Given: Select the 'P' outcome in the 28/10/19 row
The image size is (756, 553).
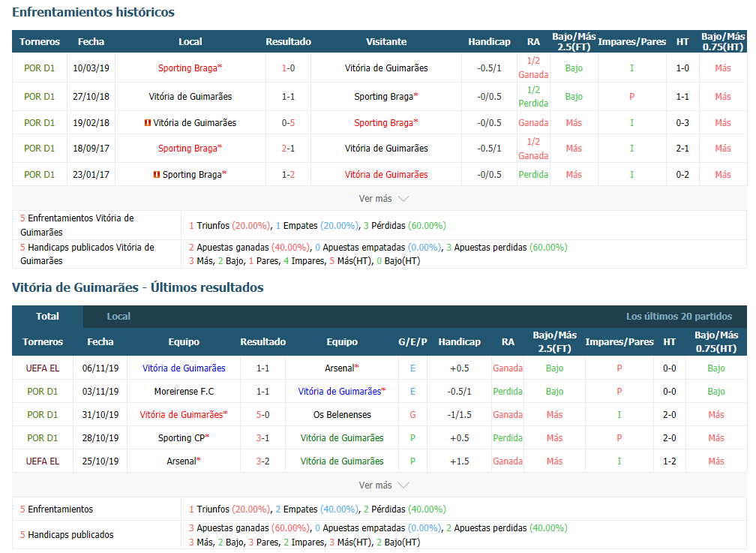Looking at the screenshot, I should (x=412, y=438).
